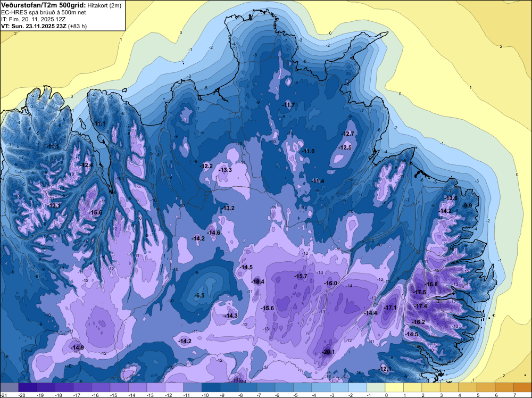
Task: Pick the legend swatch between -5 and -4
Action: [303, 387]
